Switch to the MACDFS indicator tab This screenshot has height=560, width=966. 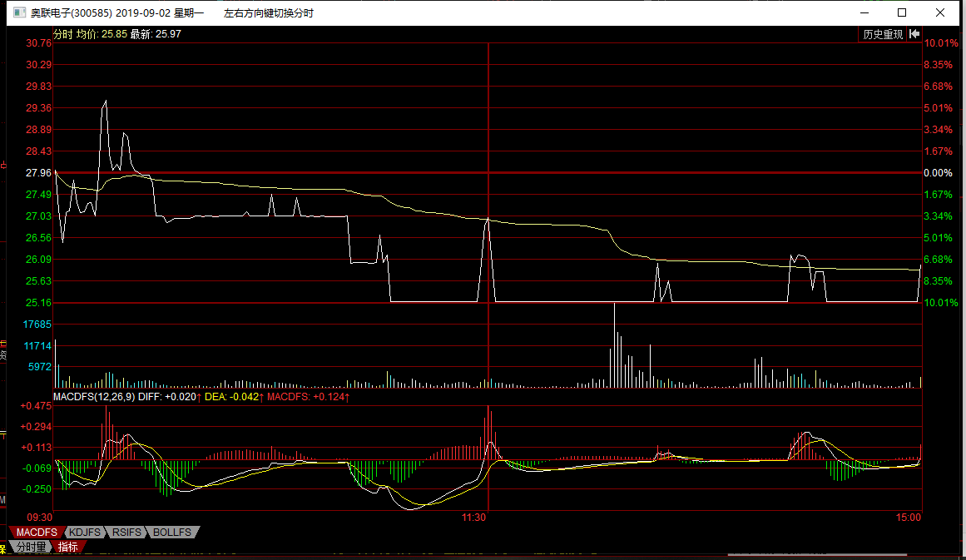pos(37,533)
